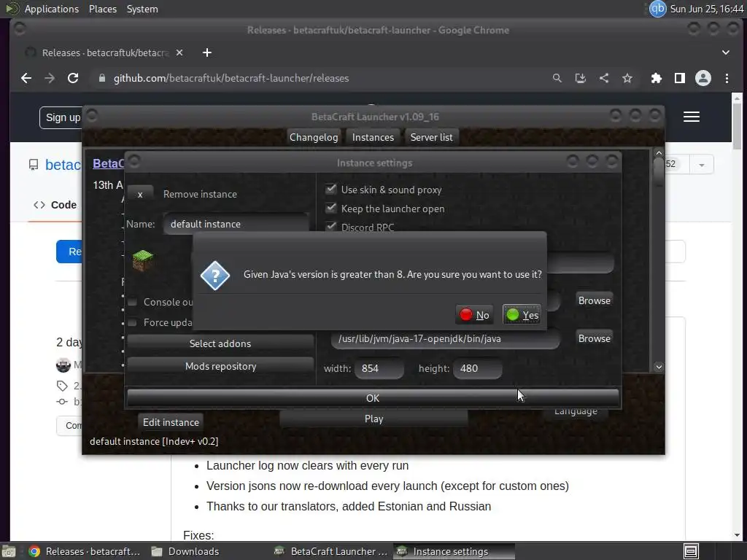
Task: Click the Yes button in Java dialog
Action: 522,315
